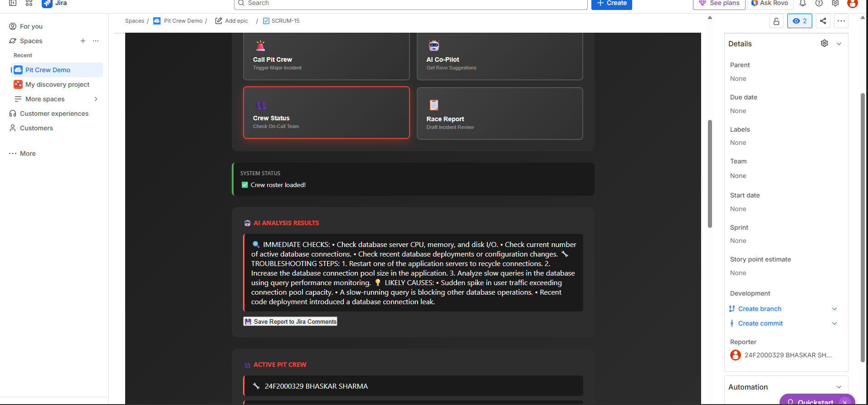868x405 pixels.
Task: Click the content area vertical scrollbar thumb
Action: [x=710, y=173]
